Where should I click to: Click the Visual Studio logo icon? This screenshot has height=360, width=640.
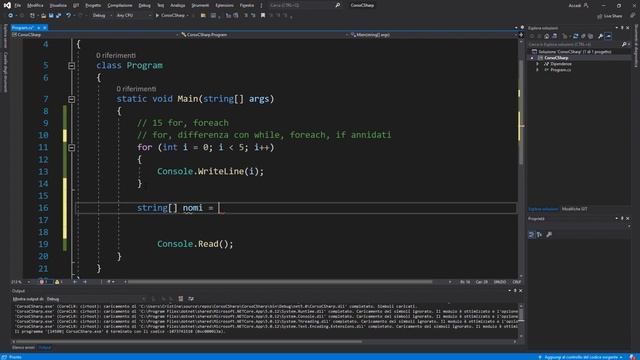click(7, 5)
